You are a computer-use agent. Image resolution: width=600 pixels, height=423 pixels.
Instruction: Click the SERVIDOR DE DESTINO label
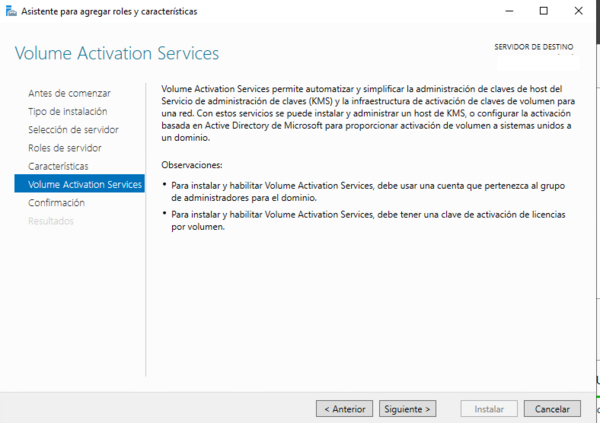(537, 47)
